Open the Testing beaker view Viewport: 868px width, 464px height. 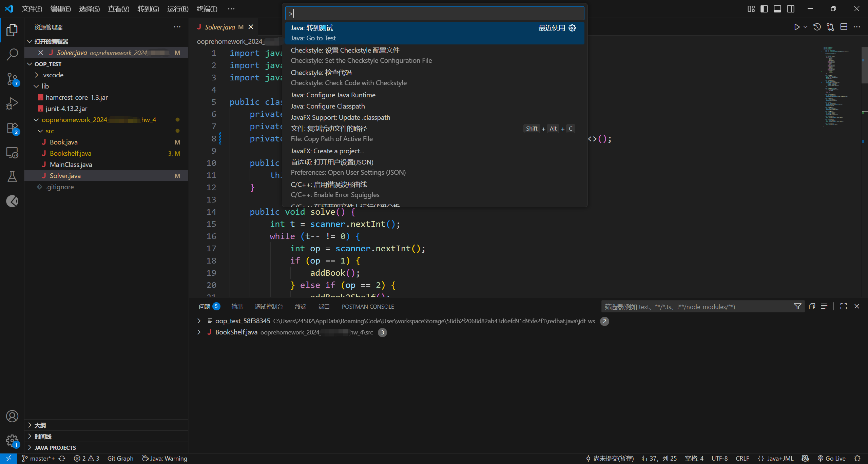click(12, 177)
